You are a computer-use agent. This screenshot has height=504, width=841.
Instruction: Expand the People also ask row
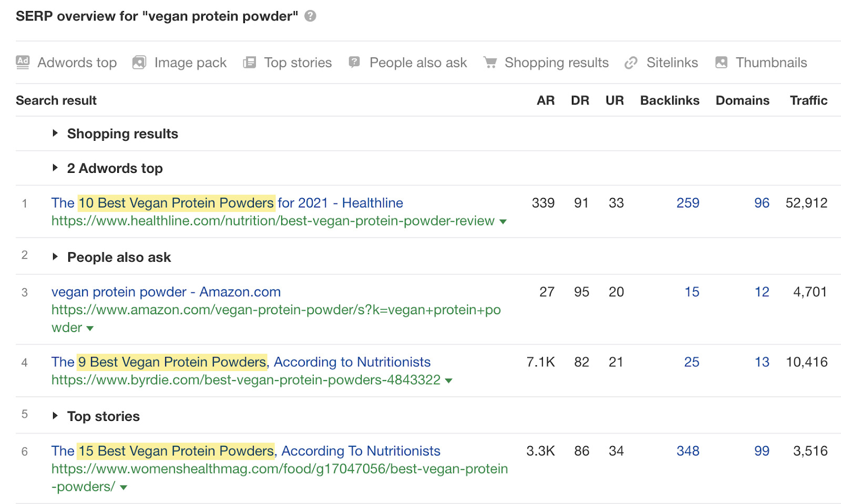tap(55, 257)
